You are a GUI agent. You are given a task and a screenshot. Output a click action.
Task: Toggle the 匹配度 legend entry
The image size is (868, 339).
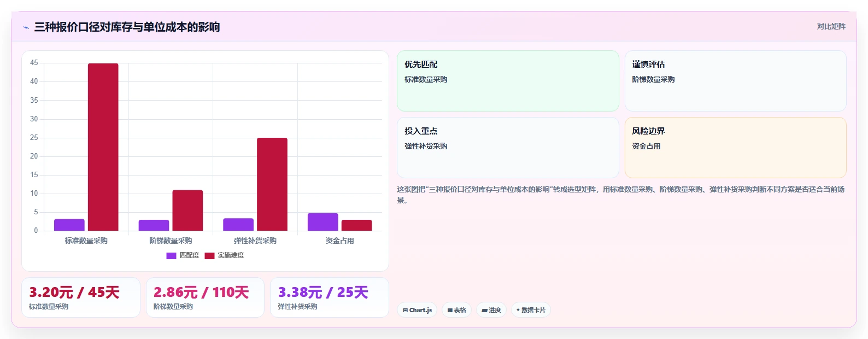(183, 255)
